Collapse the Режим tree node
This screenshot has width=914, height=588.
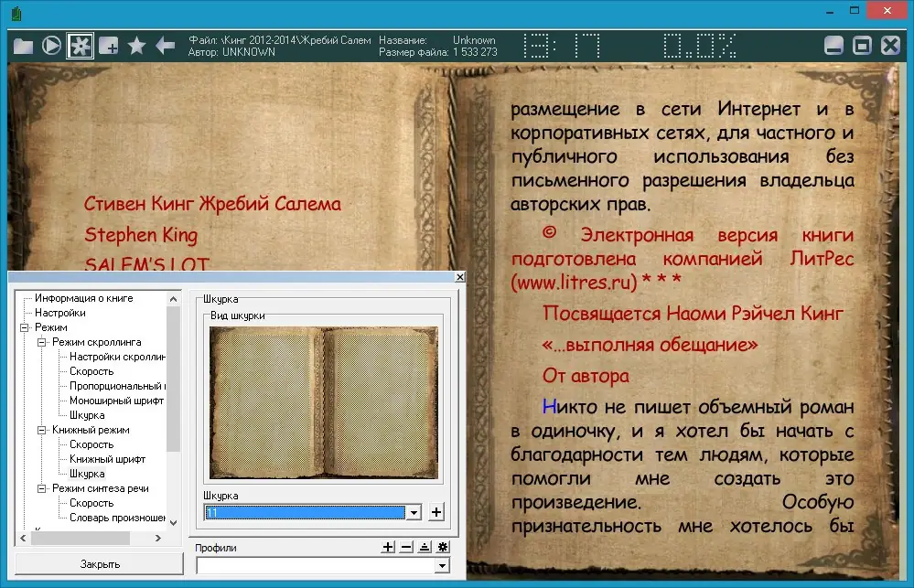click(x=25, y=327)
